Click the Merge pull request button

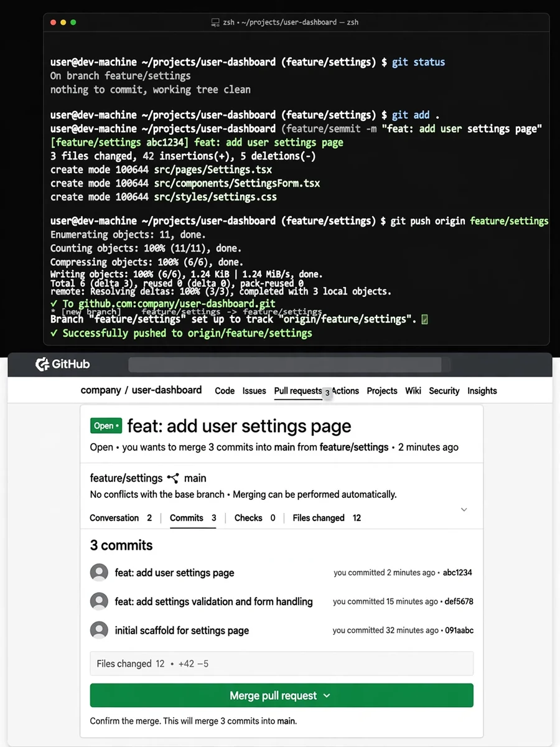[281, 695]
